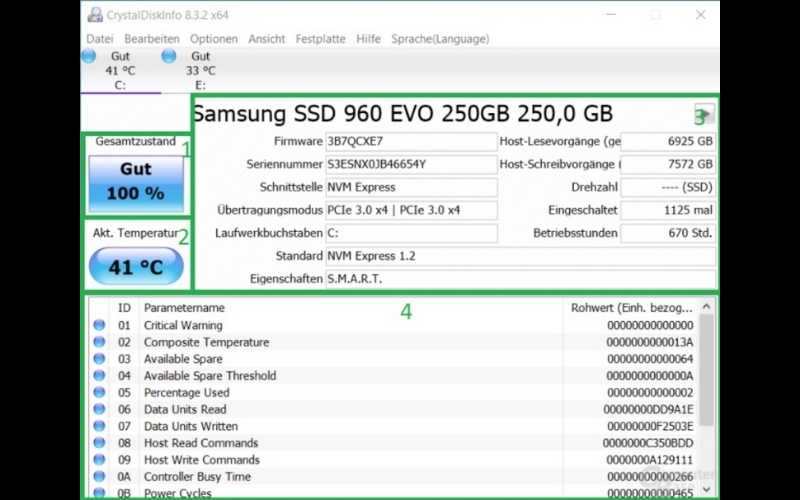Click status dot for Host Read Commands
Viewport: 800px width, 500px height.
pyautogui.click(x=99, y=443)
